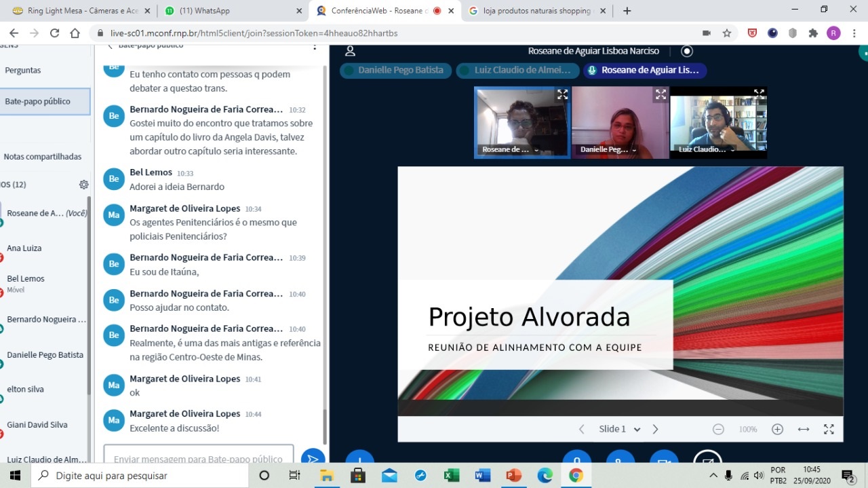Screen dimensions: 868x488
Task: Open Roseane webcam name dropdown
Action: [x=509, y=149]
